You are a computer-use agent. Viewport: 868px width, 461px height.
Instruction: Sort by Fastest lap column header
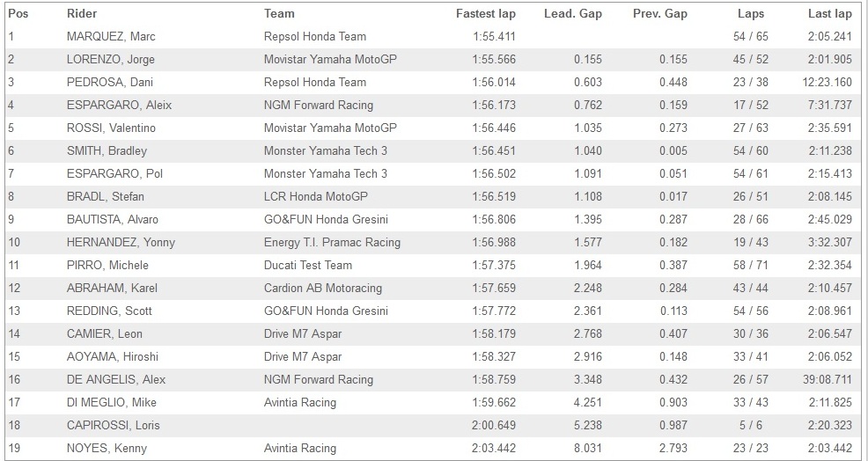tap(485, 13)
